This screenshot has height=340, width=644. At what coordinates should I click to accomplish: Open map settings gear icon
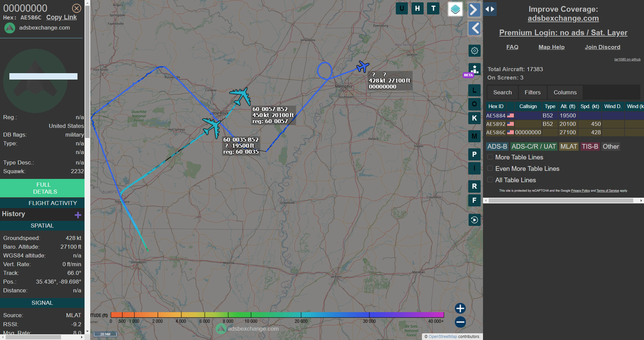coord(474,51)
